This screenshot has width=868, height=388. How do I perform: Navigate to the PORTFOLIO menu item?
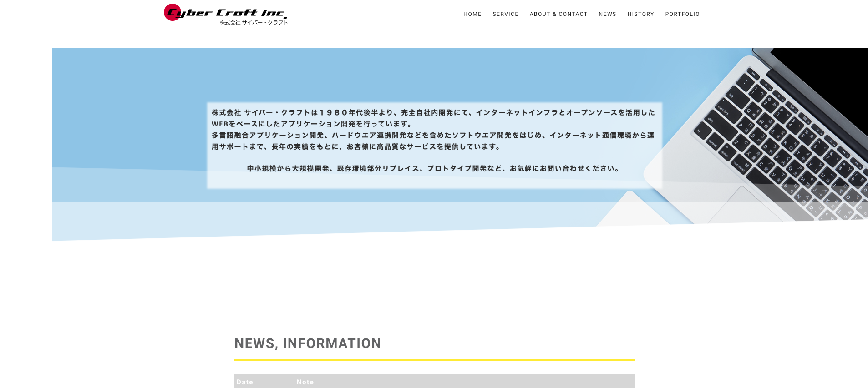click(682, 14)
